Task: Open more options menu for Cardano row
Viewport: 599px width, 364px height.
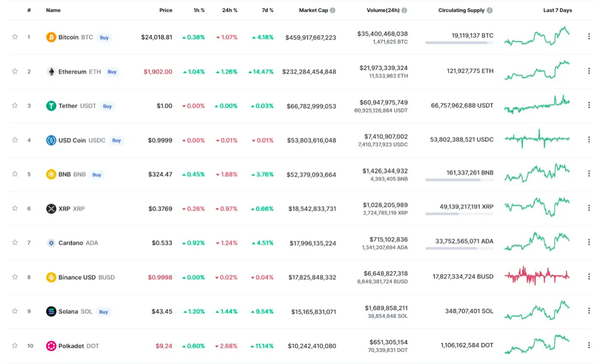Action: pos(589,242)
